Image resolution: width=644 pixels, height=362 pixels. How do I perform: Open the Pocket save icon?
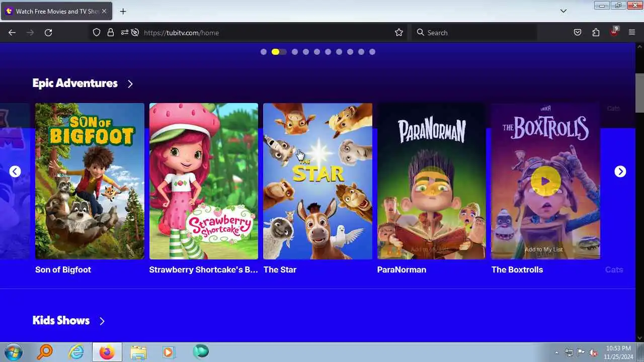pos(578,33)
